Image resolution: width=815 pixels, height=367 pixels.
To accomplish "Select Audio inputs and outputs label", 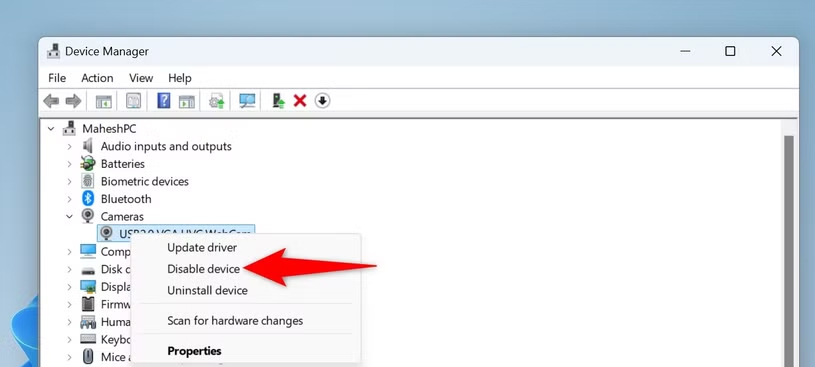I will [x=166, y=147].
